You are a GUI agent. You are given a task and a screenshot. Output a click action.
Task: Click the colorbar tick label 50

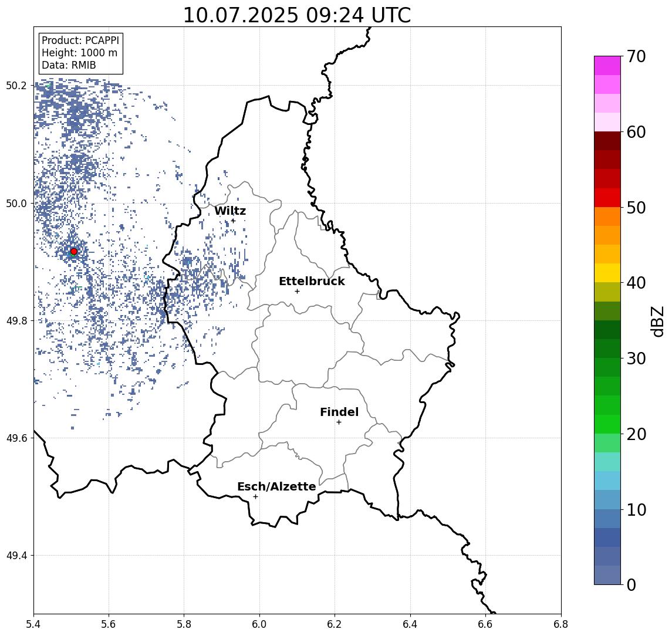(636, 208)
